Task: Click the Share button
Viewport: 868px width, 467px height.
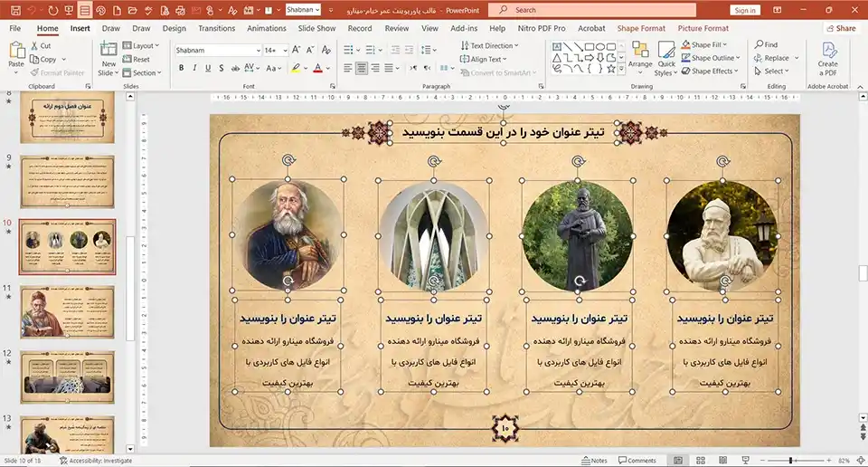Action: tap(840, 28)
